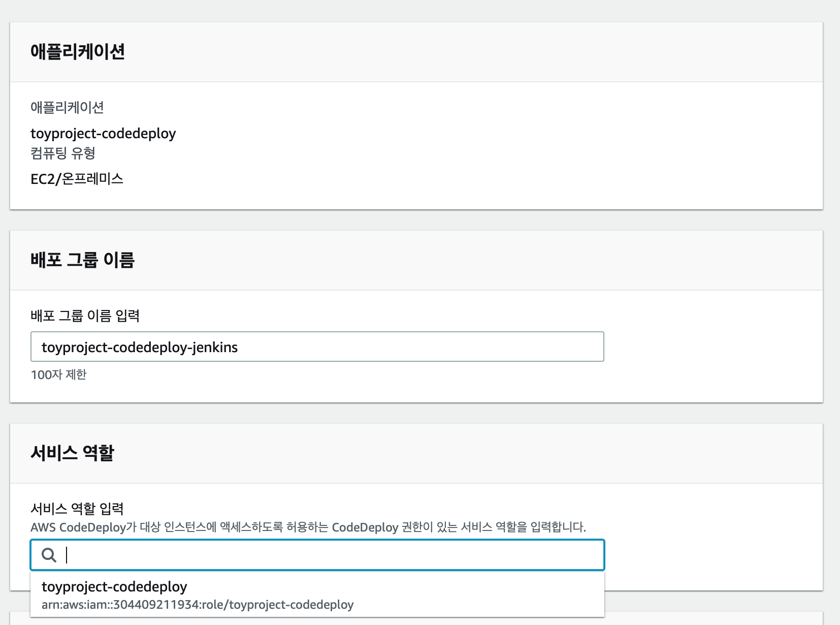Click the role ARN text arn:aws:iam::304409211934:role/toyproject-codedeploy

tap(198, 605)
